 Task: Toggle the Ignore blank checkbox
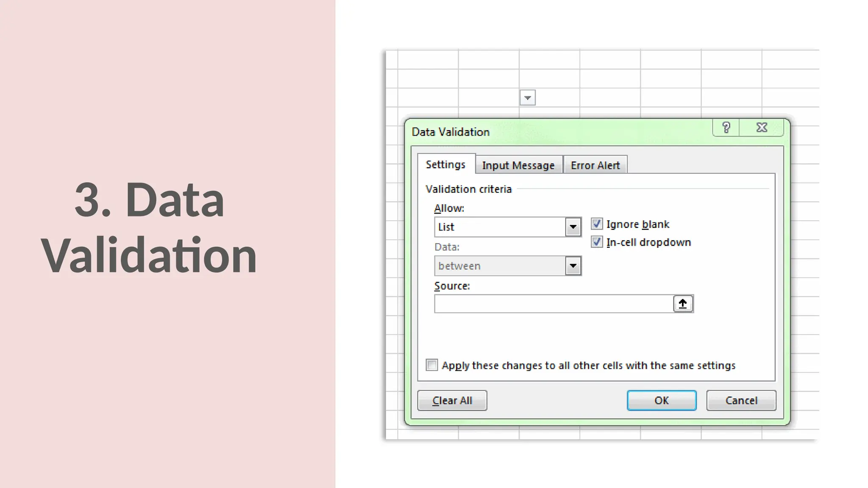597,224
